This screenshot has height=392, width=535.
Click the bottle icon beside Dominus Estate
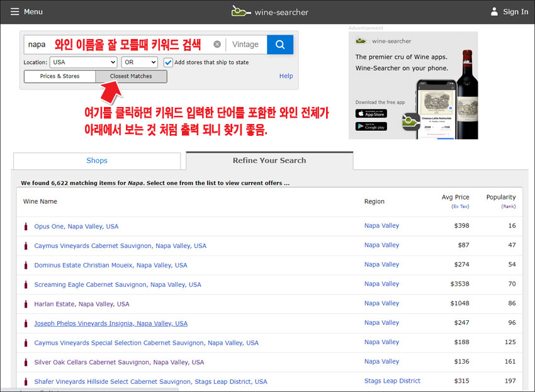point(26,265)
